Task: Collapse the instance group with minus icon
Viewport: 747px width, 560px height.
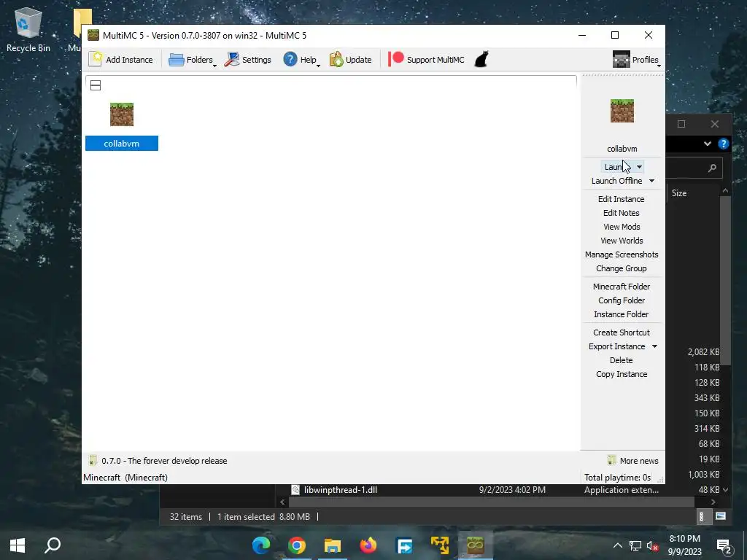Action: click(96, 85)
